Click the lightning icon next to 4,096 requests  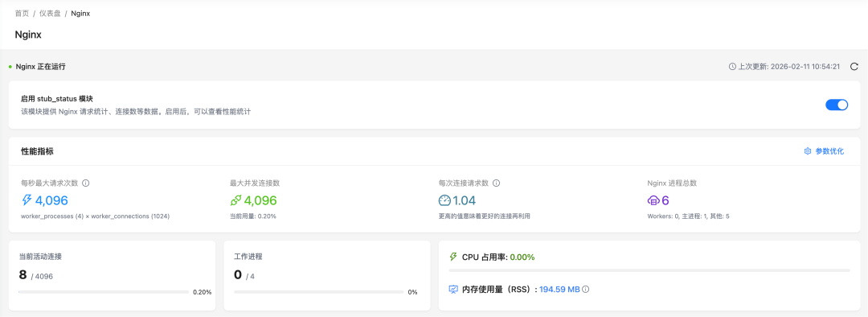click(27, 200)
